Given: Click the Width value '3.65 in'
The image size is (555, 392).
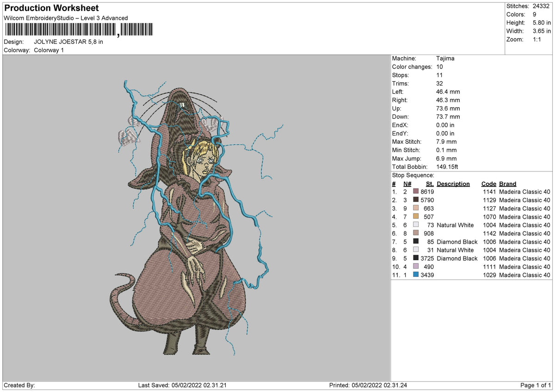Looking at the screenshot, I should (541, 31).
